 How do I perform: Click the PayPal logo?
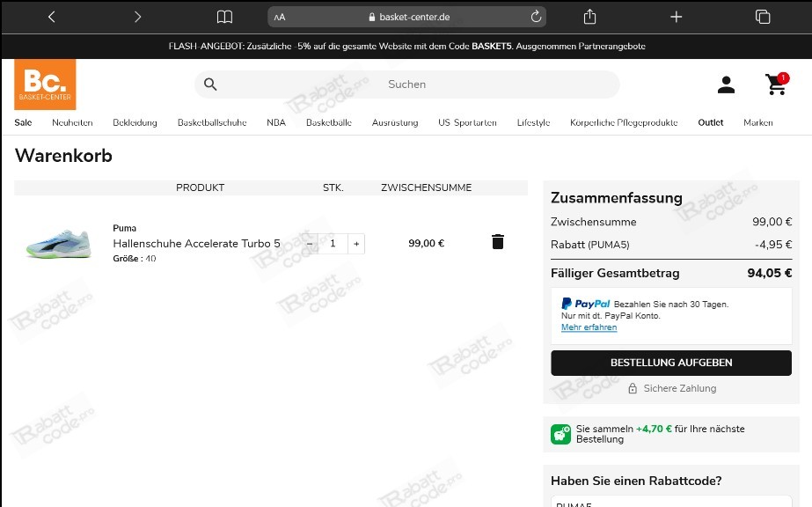pos(586,304)
